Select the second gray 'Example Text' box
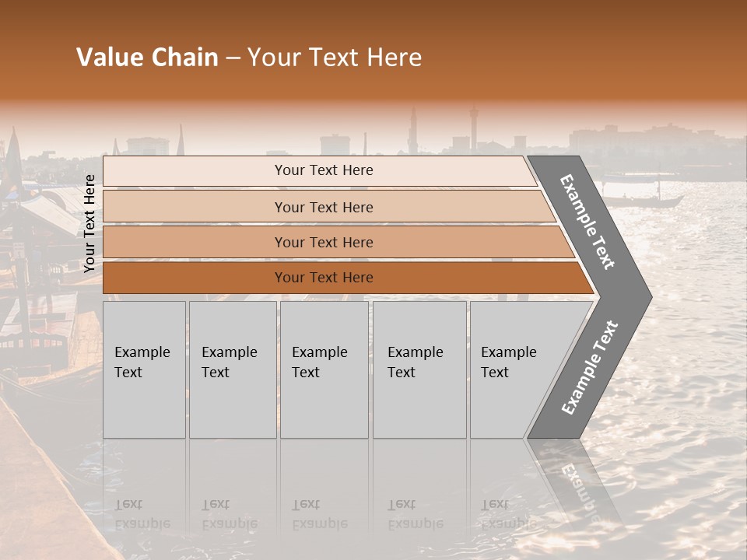The height and width of the screenshot is (560, 747). (233, 369)
